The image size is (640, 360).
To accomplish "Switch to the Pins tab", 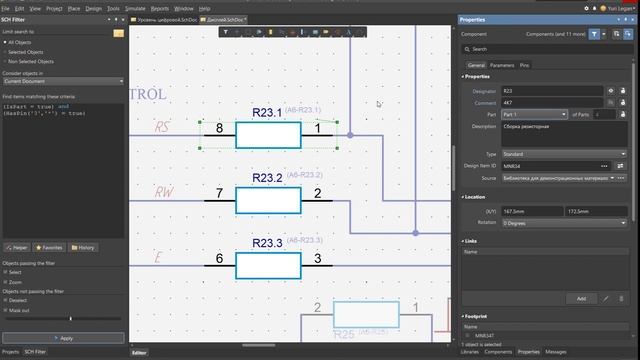I will 524,65.
